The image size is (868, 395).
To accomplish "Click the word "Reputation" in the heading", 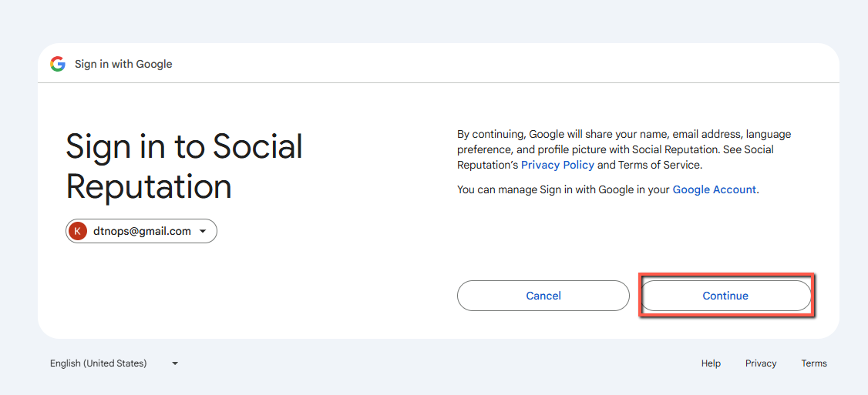I will (148, 186).
